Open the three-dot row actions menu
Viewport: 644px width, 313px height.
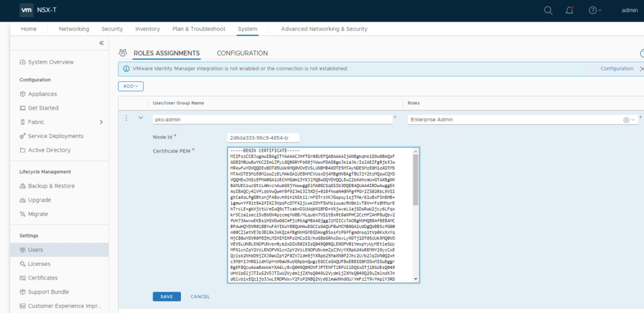pyautogui.click(x=127, y=118)
